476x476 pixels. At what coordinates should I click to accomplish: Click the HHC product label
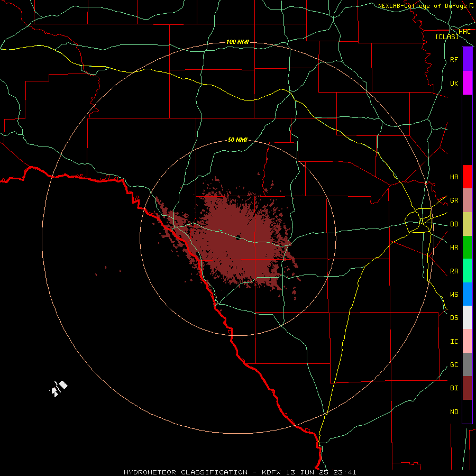click(x=465, y=32)
